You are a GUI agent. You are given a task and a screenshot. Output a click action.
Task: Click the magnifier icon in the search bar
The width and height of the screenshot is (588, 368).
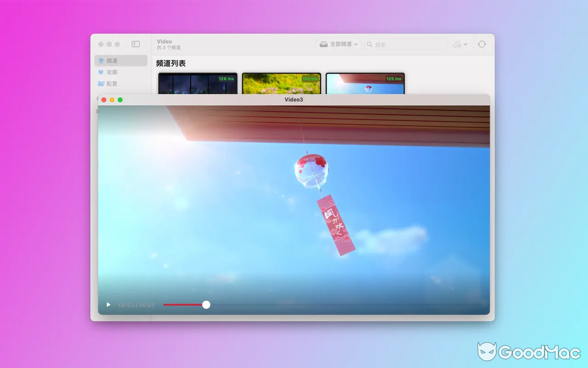coord(369,44)
